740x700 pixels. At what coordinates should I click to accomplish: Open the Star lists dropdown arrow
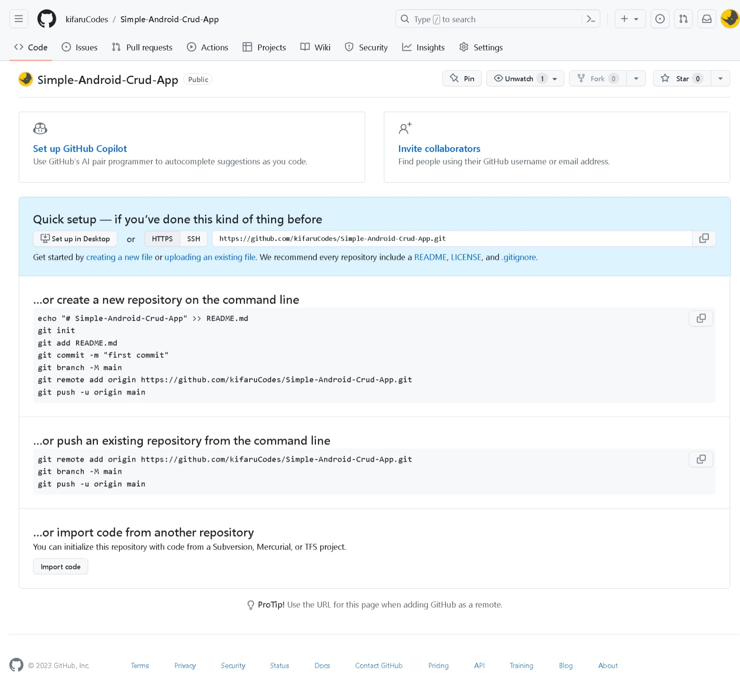[x=720, y=79]
